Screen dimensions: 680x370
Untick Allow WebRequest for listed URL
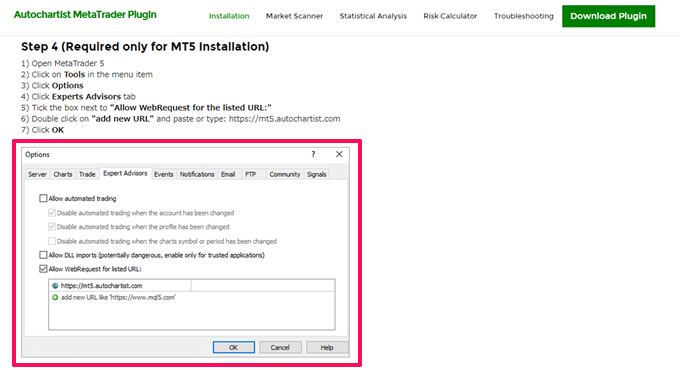pos(43,269)
